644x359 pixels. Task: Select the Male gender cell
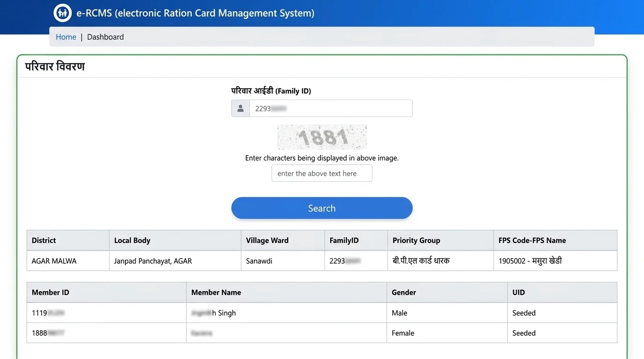[447, 313]
